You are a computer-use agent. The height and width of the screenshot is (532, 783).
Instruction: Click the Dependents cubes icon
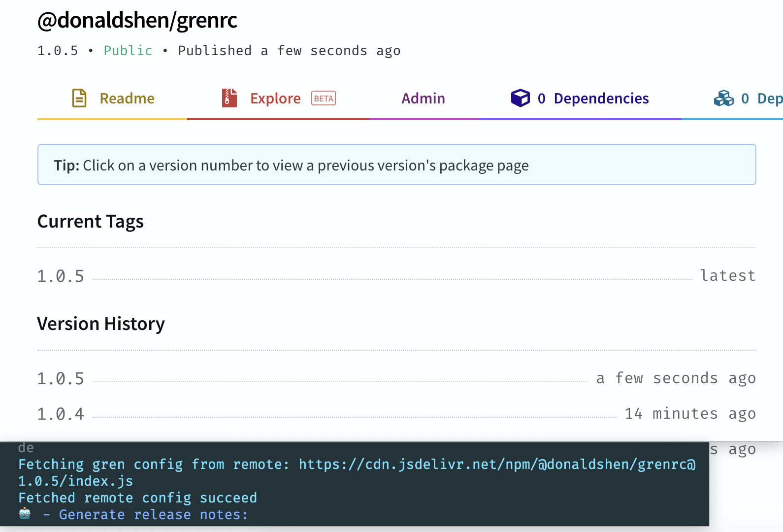click(x=723, y=99)
